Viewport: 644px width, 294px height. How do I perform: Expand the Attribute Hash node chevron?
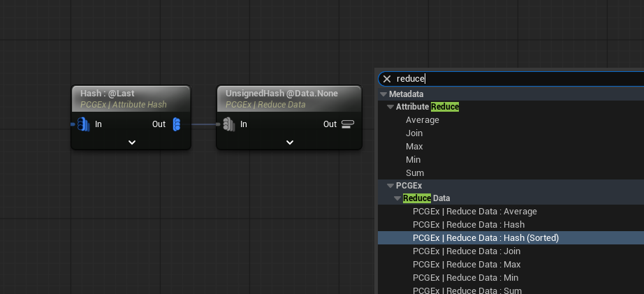(x=131, y=142)
